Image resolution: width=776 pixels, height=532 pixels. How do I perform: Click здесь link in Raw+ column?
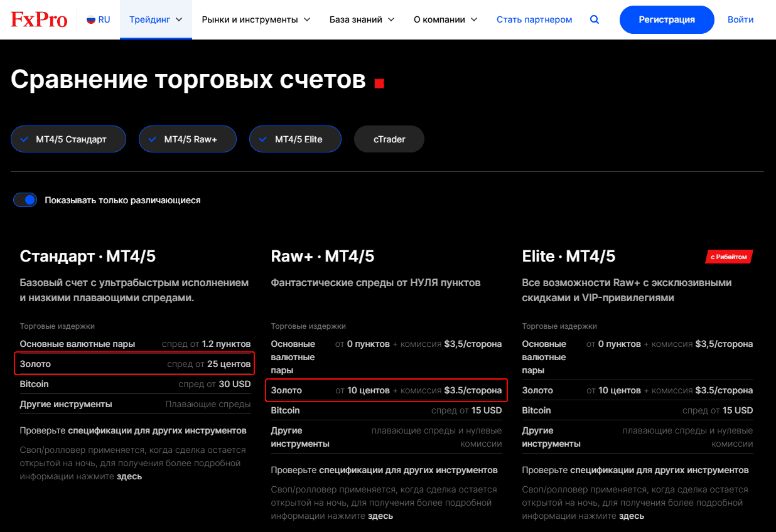(380, 516)
